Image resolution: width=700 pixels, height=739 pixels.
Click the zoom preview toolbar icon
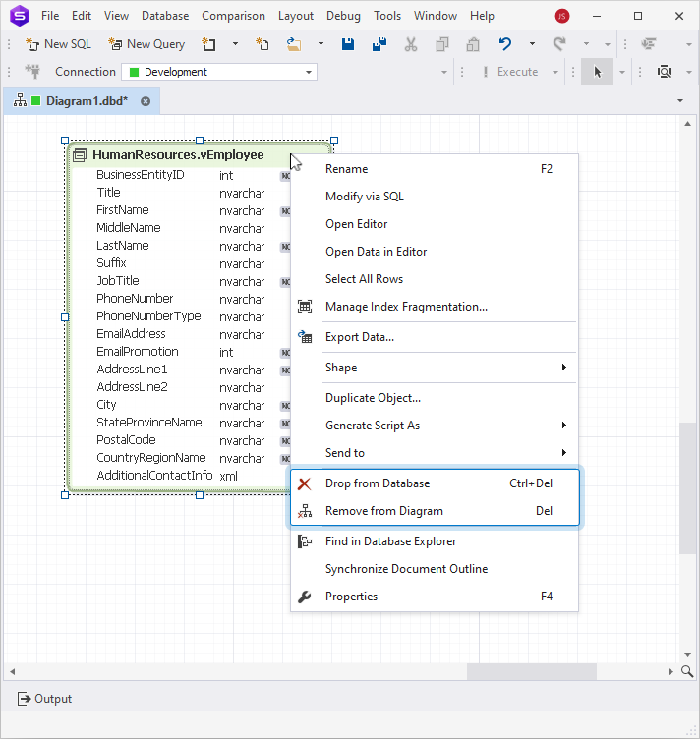tap(665, 72)
